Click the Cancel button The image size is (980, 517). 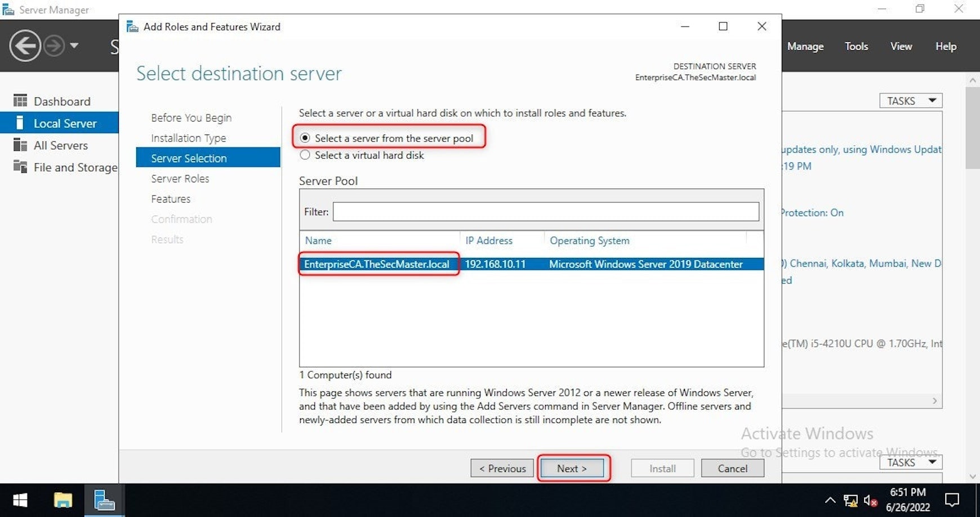point(732,468)
